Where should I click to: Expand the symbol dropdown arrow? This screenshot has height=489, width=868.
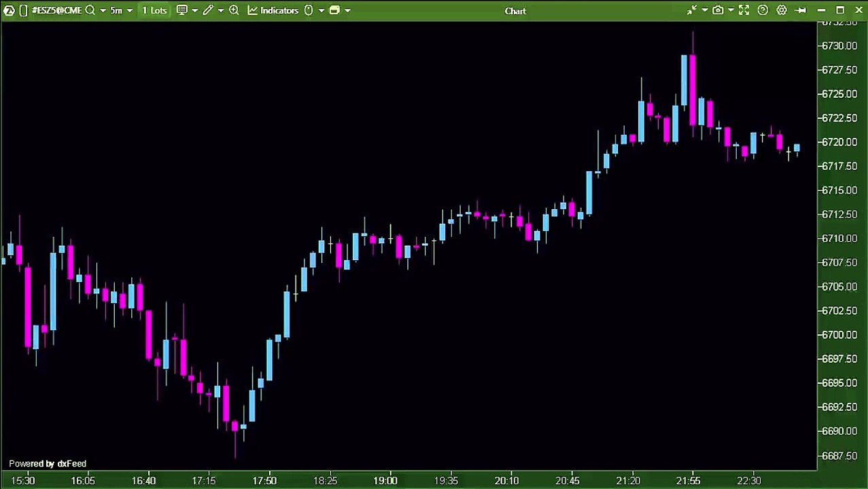(x=103, y=10)
